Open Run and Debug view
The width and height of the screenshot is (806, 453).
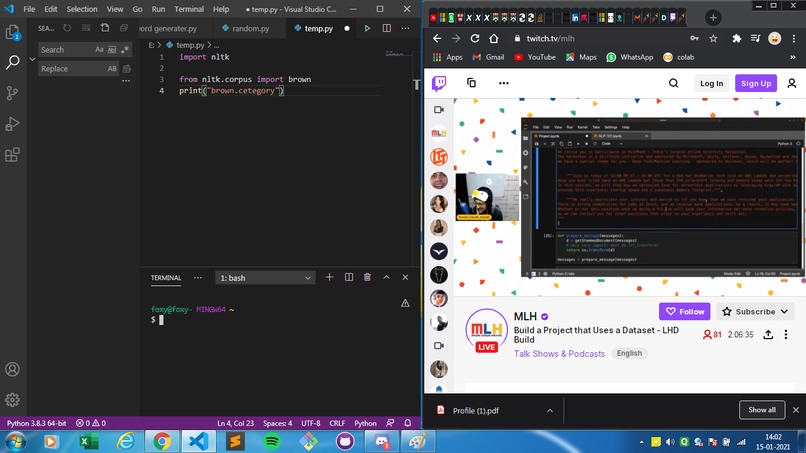pos(12,124)
